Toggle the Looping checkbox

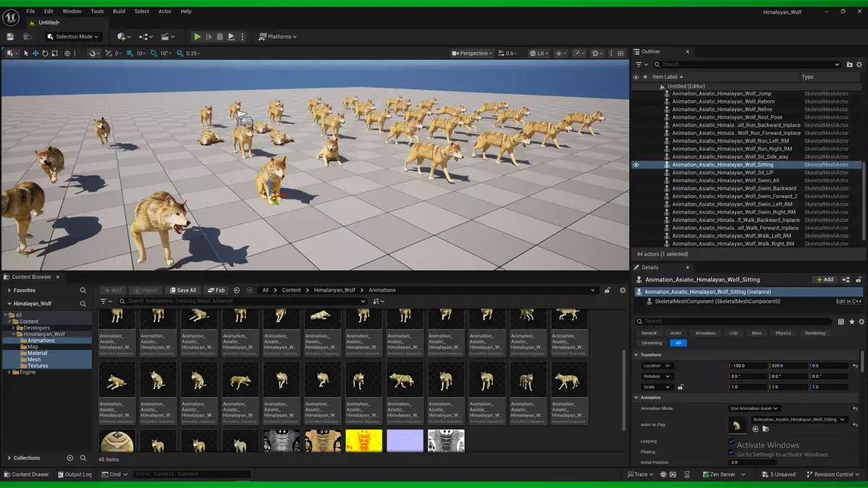coord(732,441)
